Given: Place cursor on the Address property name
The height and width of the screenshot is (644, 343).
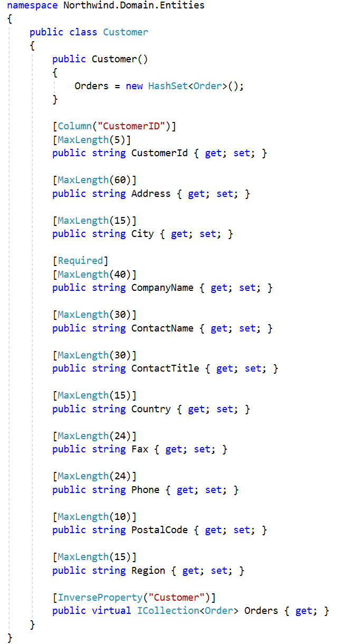Looking at the screenshot, I should pyautogui.click(x=151, y=194).
